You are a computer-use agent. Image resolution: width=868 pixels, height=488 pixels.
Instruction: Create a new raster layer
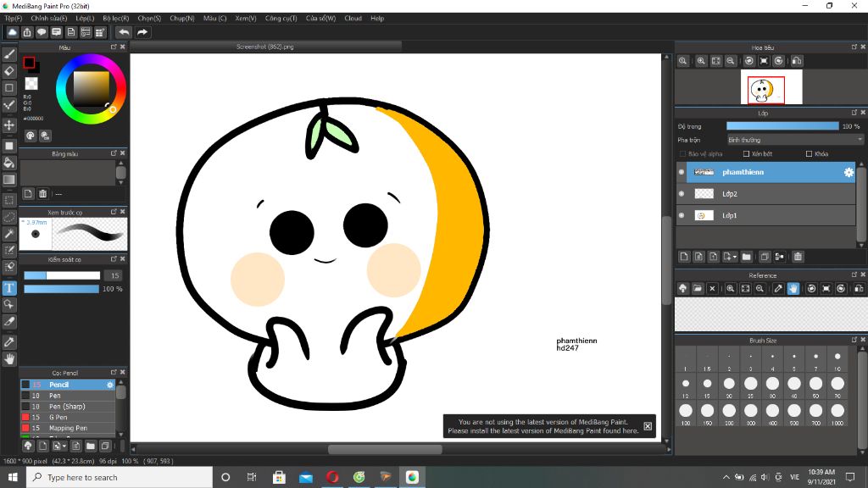684,257
